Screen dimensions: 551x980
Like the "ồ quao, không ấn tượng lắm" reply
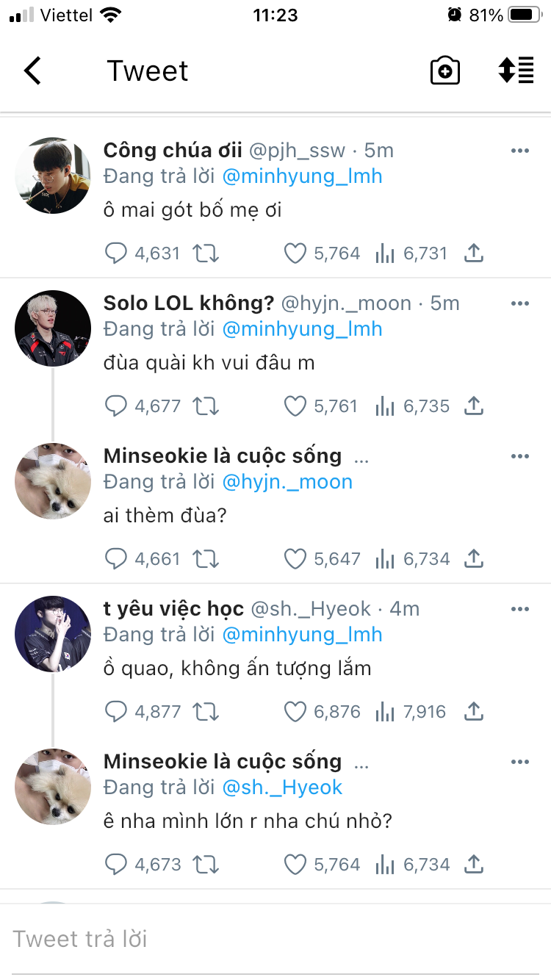pyautogui.click(x=295, y=712)
